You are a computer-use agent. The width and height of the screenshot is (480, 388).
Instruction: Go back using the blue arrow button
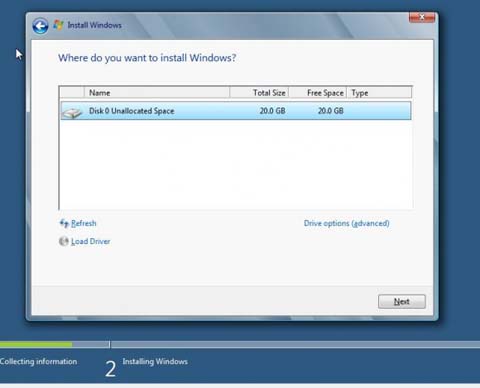click(40, 26)
